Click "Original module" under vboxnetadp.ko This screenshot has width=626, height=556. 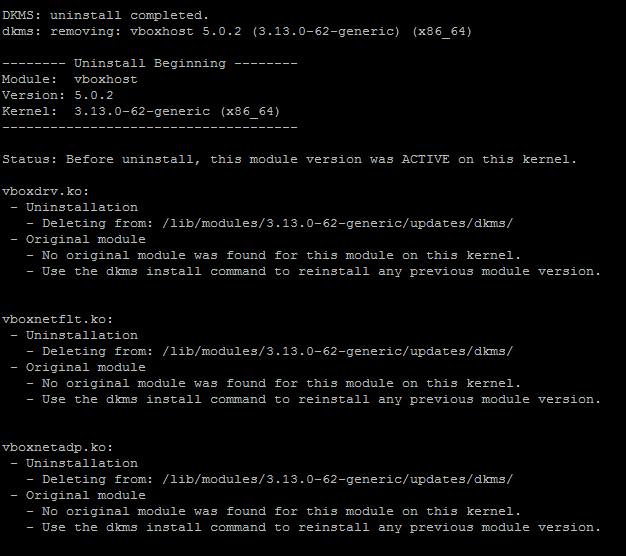click(x=86, y=495)
